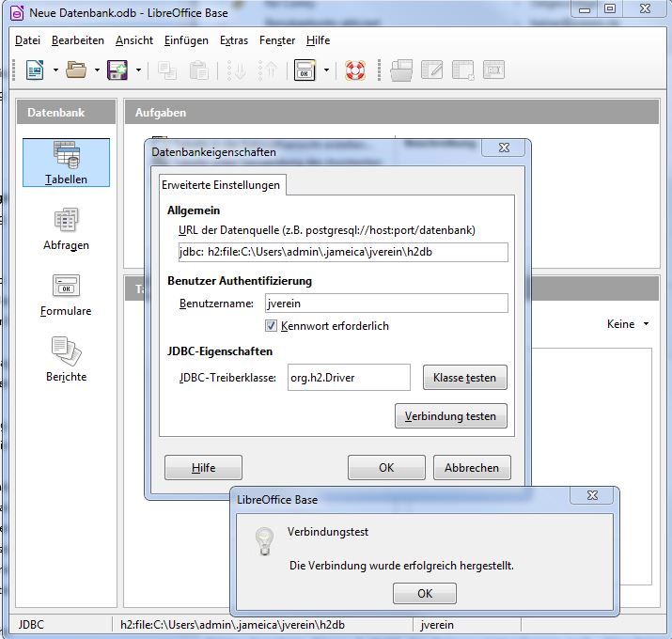Open the Datei menu

tap(27, 40)
